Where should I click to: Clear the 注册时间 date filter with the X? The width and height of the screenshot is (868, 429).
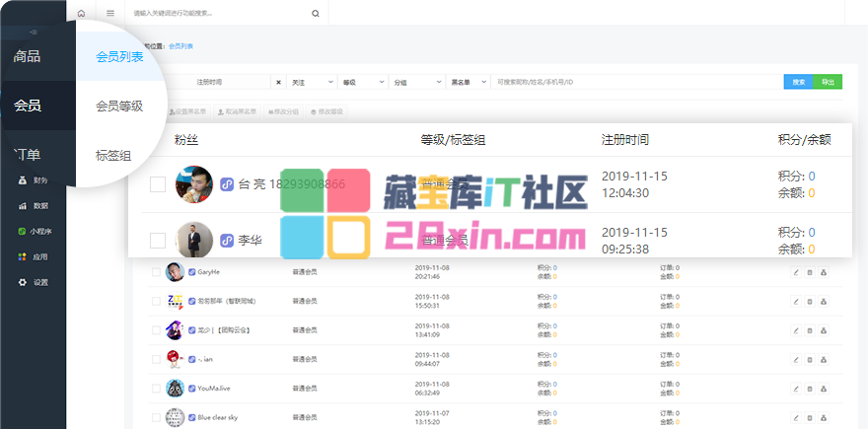[x=278, y=82]
